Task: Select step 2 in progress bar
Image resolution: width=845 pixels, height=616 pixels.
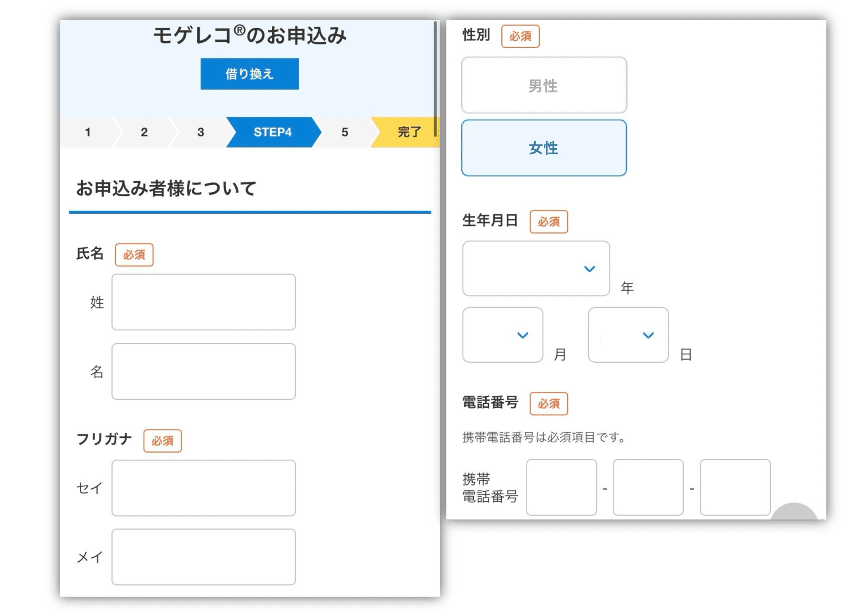Action: point(144,132)
